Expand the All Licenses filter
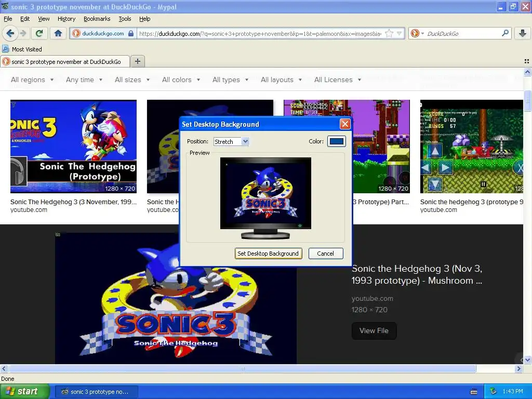The width and height of the screenshot is (532, 399). (338, 79)
